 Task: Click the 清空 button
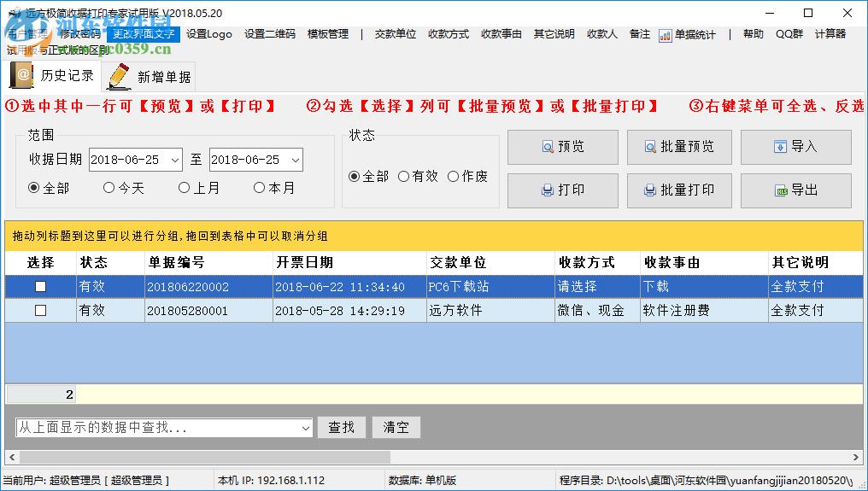click(x=396, y=427)
